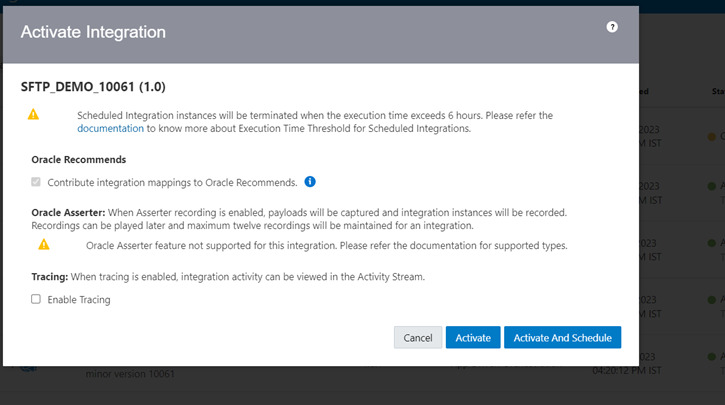Image resolution: width=725 pixels, height=405 pixels.
Task: Click 'minor version 10061' text behind dialog
Action: pos(130,374)
